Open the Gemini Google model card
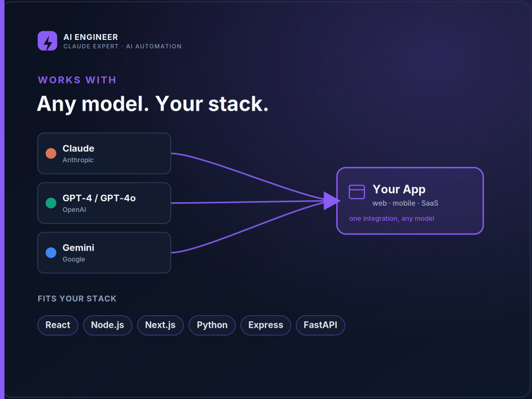532x399 pixels. pos(104,252)
